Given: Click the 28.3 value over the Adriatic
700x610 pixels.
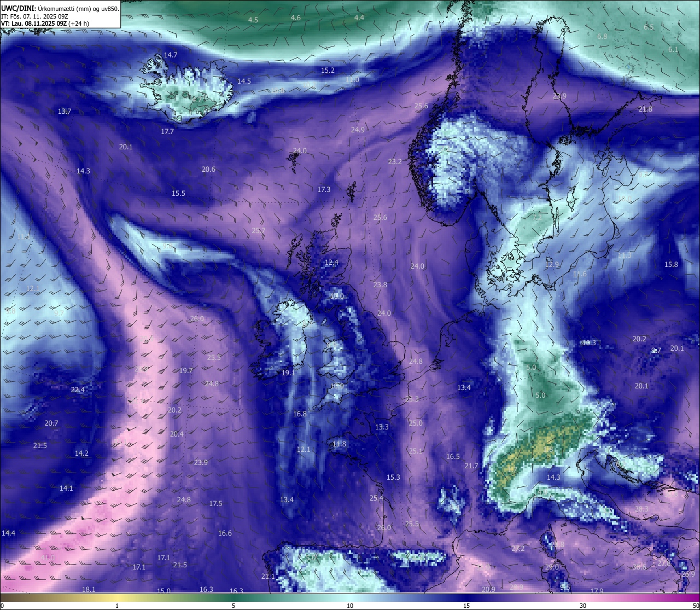Looking at the screenshot, I should pyautogui.click(x=641, y=509).
